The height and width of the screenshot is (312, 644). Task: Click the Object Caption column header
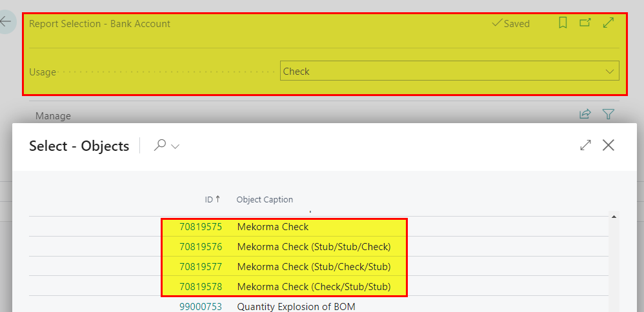(x=265, y=200)
